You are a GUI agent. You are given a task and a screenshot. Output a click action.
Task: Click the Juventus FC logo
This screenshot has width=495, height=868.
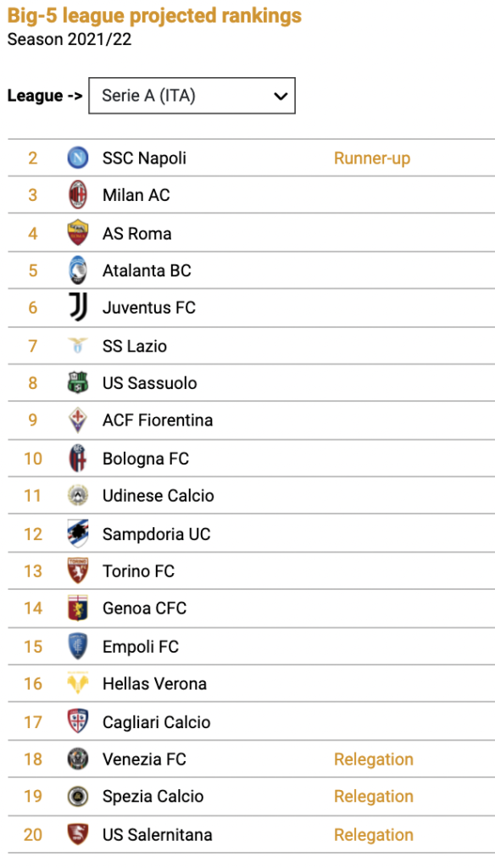77,307
